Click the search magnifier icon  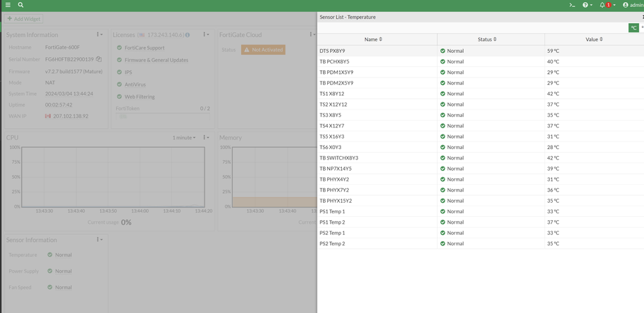click(x=21, y=5)
